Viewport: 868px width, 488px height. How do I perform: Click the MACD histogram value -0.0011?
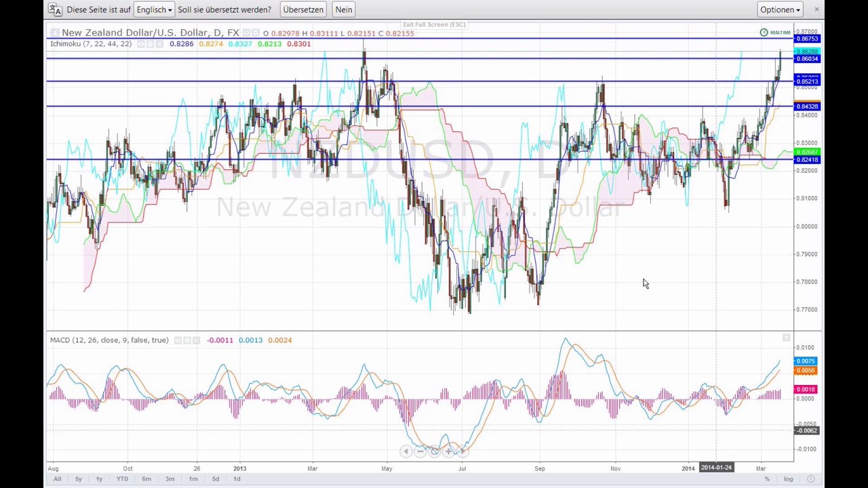(220, 340)
